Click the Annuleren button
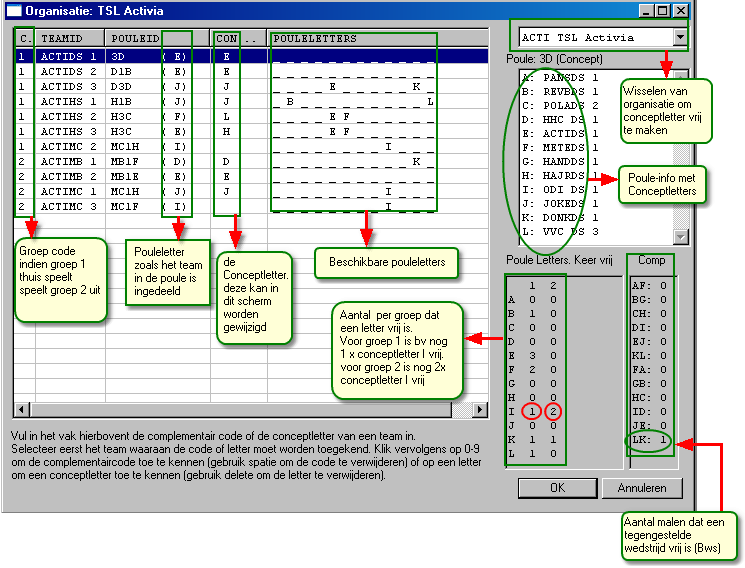 [642, 488]
